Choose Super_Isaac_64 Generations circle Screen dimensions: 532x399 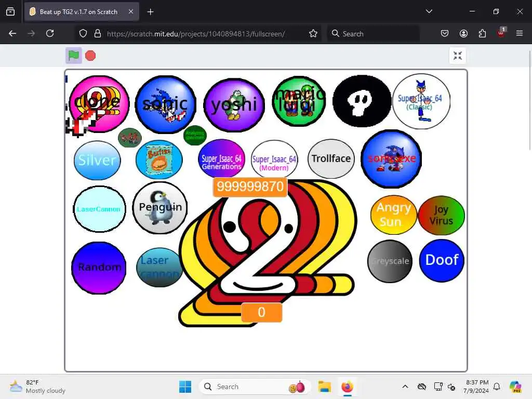point(221,158)
